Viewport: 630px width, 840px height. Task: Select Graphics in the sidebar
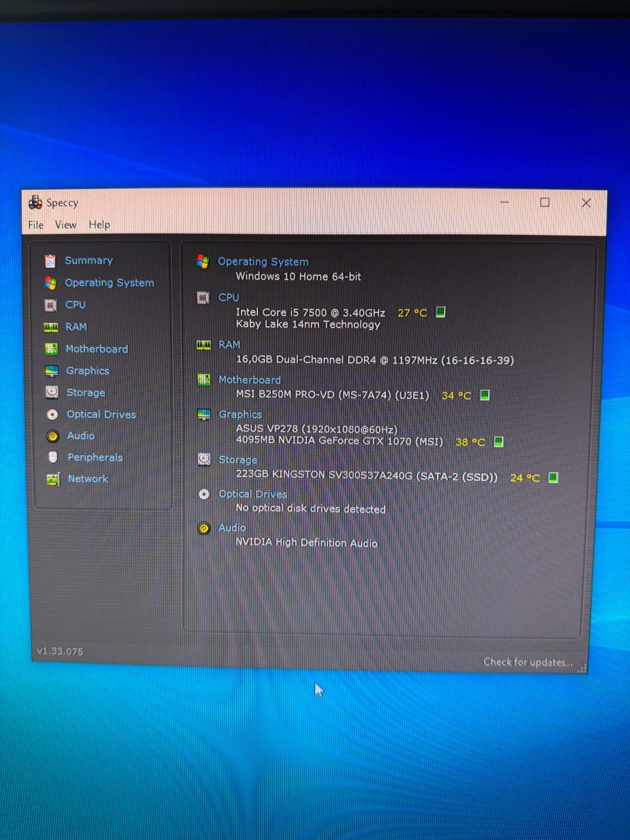88,371
